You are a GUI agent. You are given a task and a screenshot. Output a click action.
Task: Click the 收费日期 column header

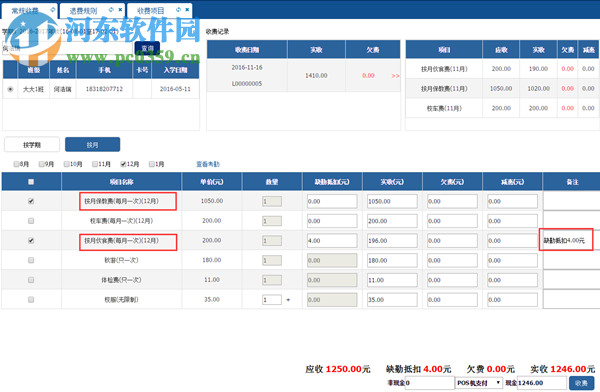point(247,50)
